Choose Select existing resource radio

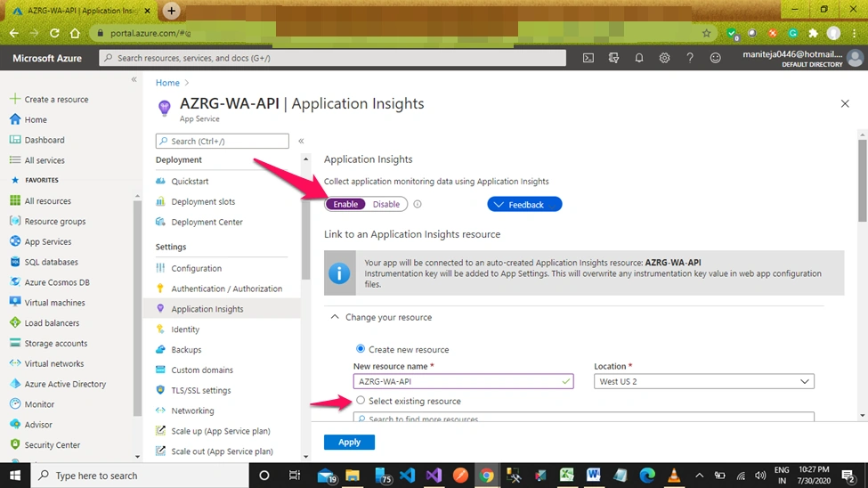[361, 400]
